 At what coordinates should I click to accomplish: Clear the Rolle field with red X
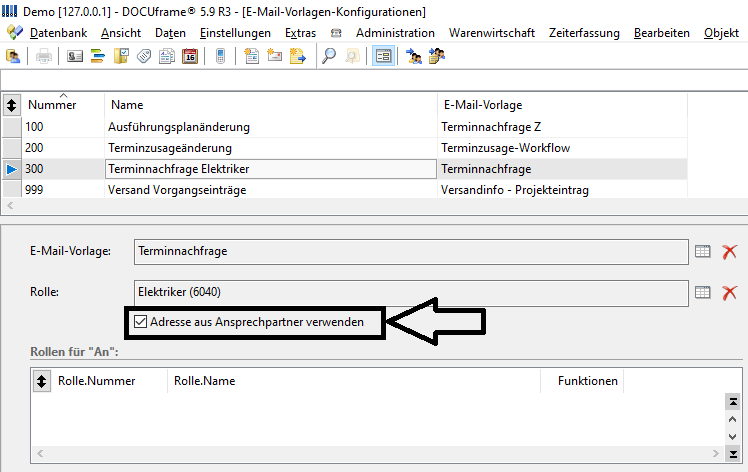(729, 293)
